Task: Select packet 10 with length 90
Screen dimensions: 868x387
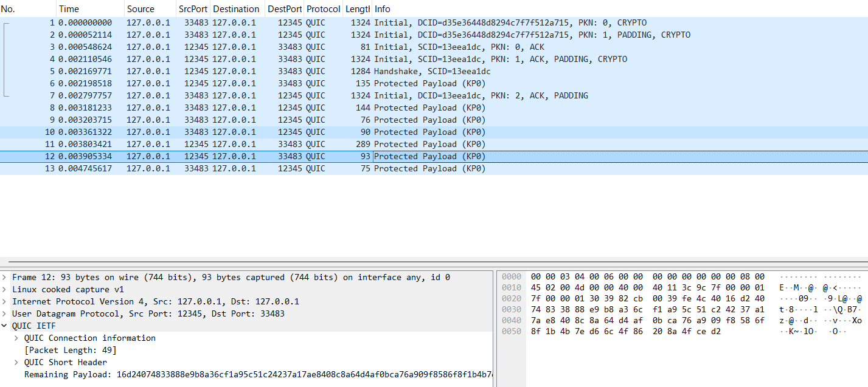Action: [x=434, y=132]
